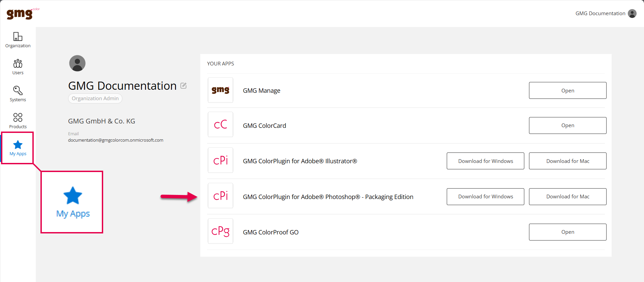This screenshot has height=282, width=644.
Task: Click the GMG ColorCard app name
Action: click(x=264, y=126)
